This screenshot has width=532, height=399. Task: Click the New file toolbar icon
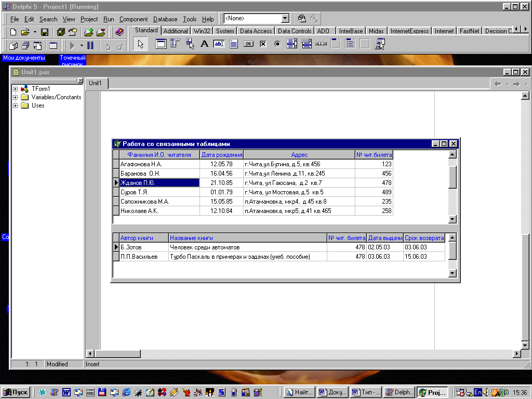(13, 32)
